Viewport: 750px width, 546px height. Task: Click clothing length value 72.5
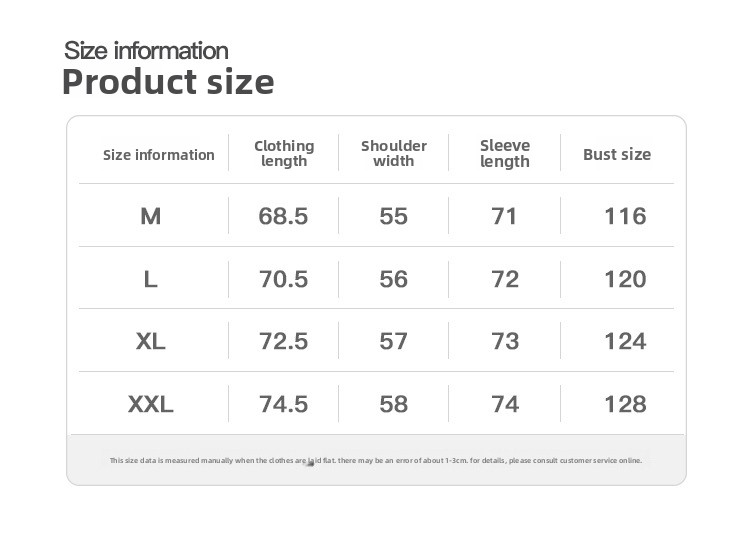284,341
